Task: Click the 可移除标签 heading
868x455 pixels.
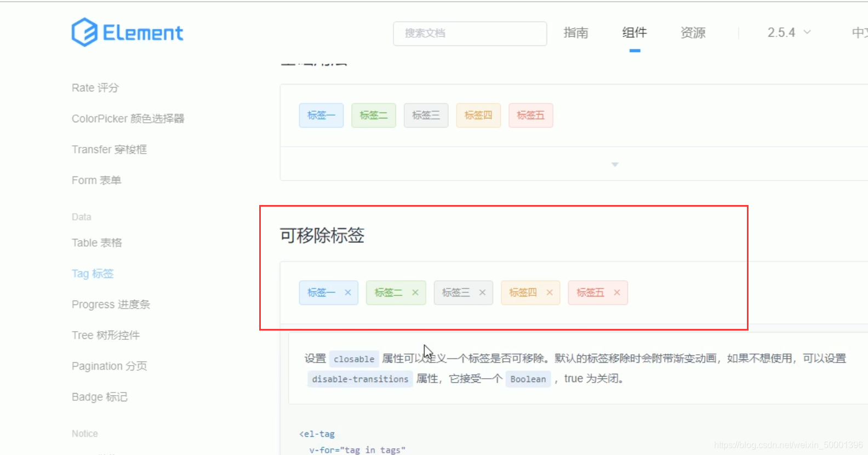Action: click(x=322, y=235)
